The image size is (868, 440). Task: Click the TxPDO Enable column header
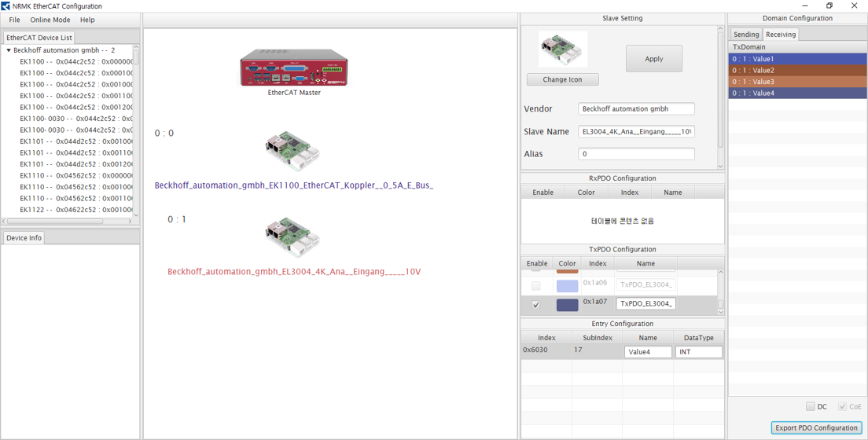[537, 263]
